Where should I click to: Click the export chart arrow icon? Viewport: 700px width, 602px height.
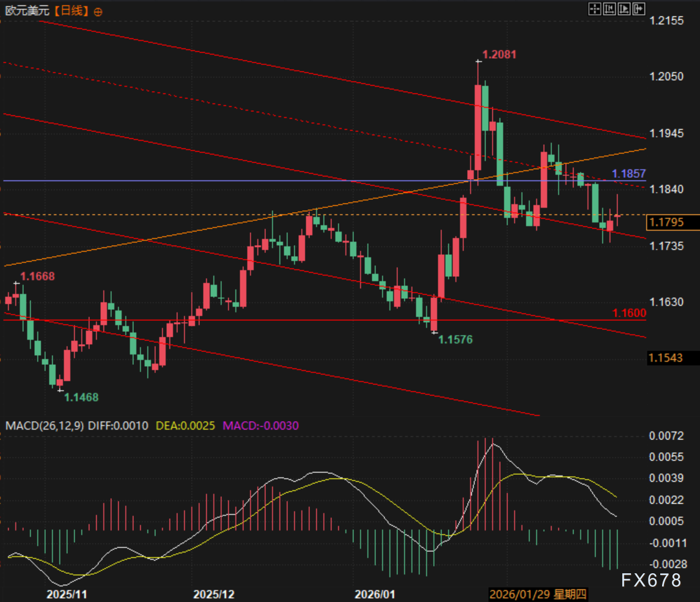click(x=639, y=9)
